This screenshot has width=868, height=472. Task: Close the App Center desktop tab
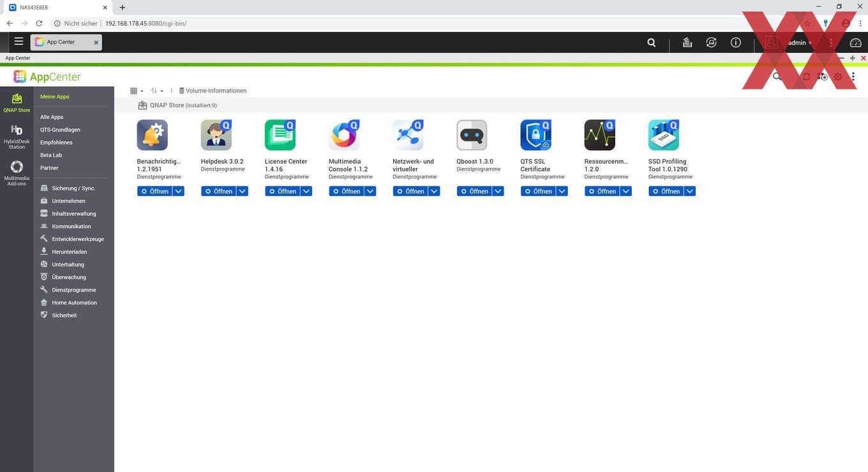coord(96,42)
